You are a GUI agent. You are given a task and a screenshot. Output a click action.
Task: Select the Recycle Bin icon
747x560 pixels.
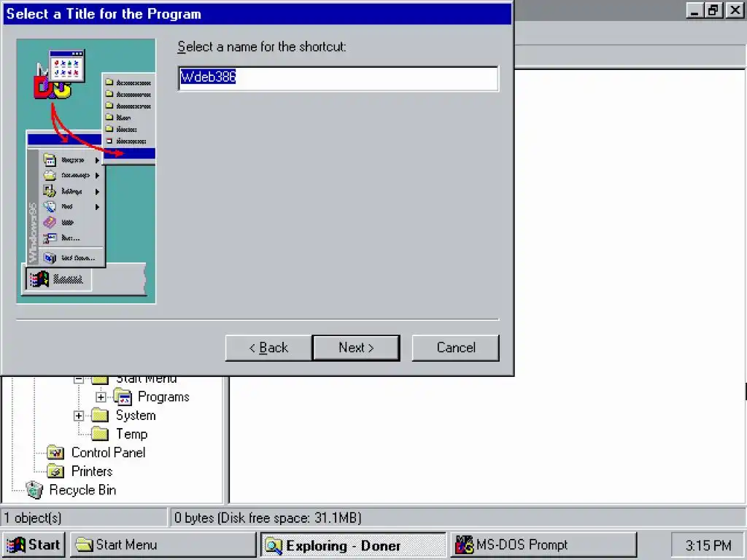34,490
